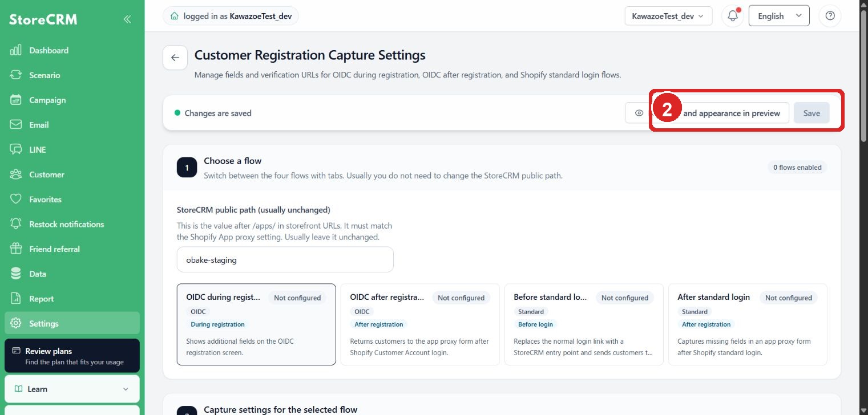Click the notification bell icon

tap(733, 16)
